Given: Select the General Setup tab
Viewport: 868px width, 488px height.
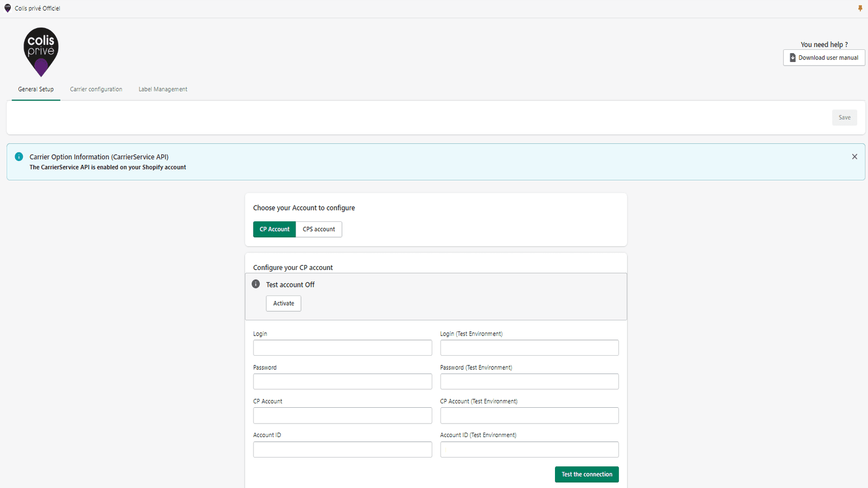Looking at the screenshot, I should pyautogui.click(x=36, y=89).
